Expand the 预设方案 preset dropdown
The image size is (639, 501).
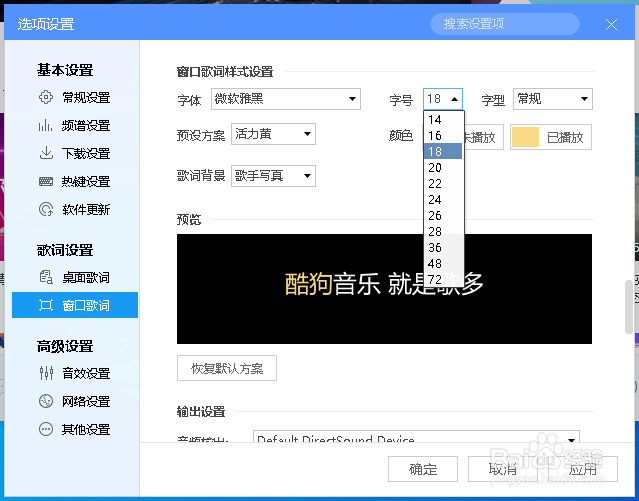273,134
